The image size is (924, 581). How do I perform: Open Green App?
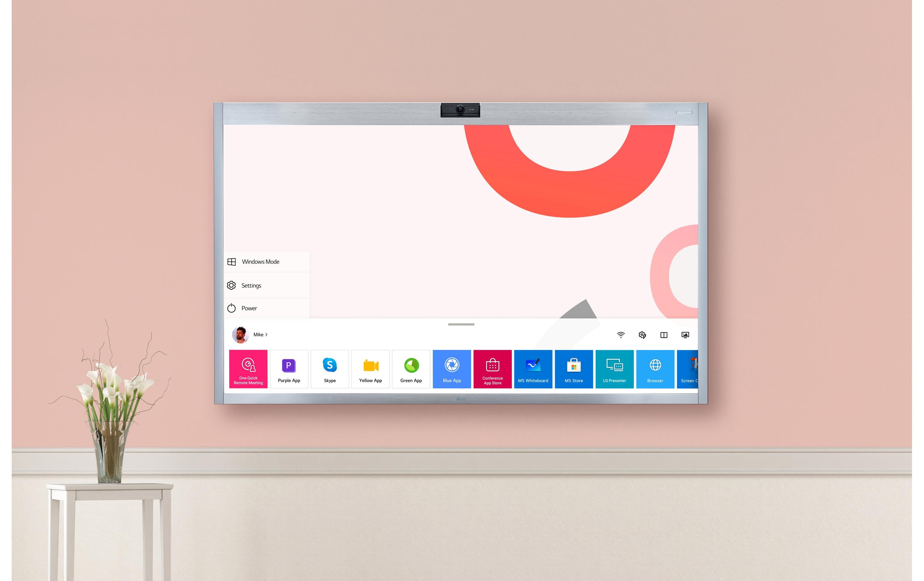[411, 368]
